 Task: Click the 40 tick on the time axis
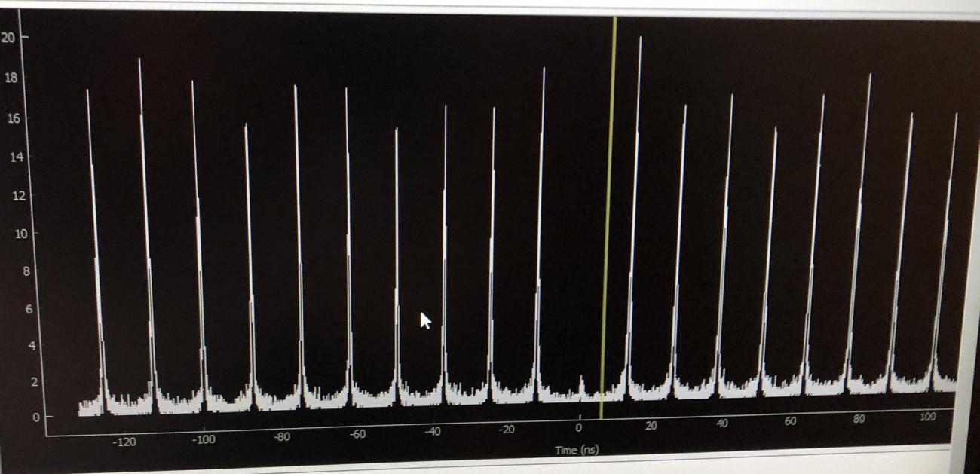point(721,424)
